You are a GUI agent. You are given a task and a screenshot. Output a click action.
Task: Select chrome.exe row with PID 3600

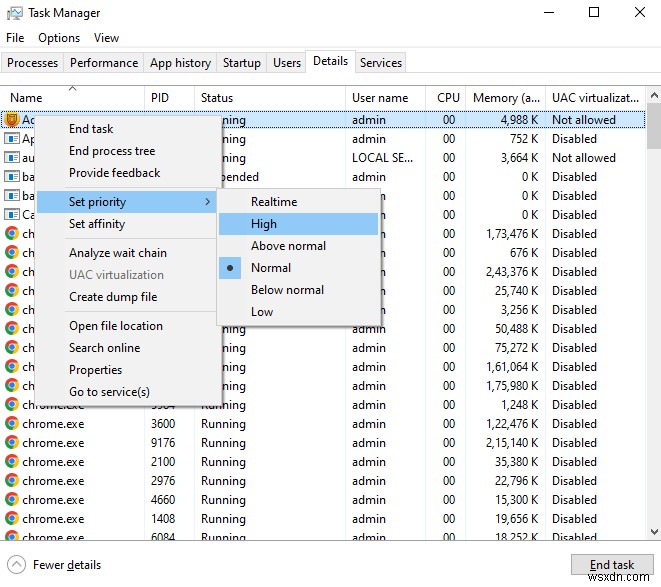coord(322,423)
